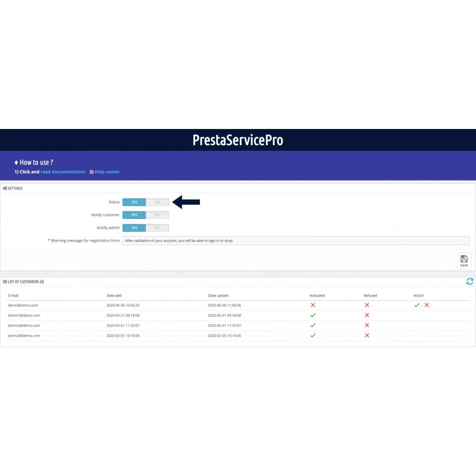Screen dimensions: 476x476
Task: Click date add 2020-05-01 11:33:07
Action: coord(123,326)
